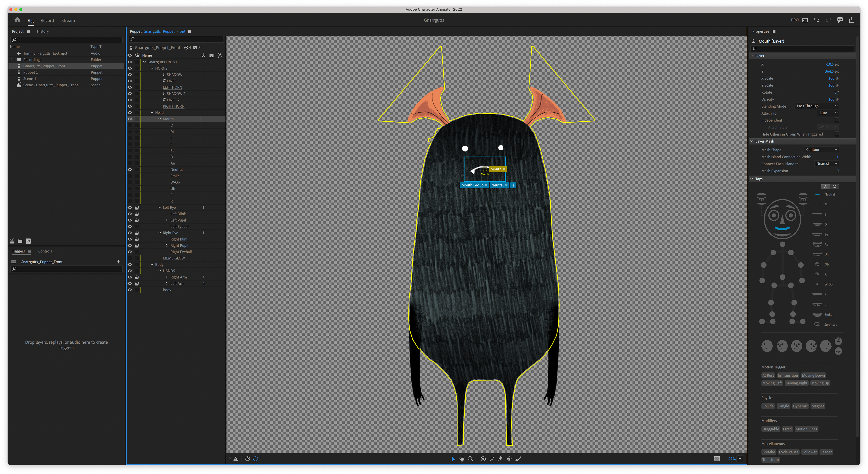The height and width of the screenshot is (474, 868).
Task: Select the Handle tool circle icon
Action: click(483, 459)
